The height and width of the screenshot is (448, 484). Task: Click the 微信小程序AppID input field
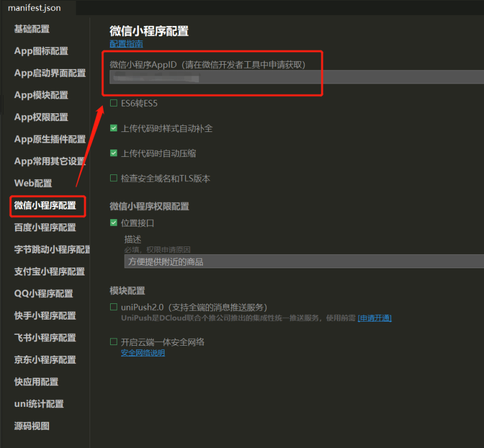296,77
